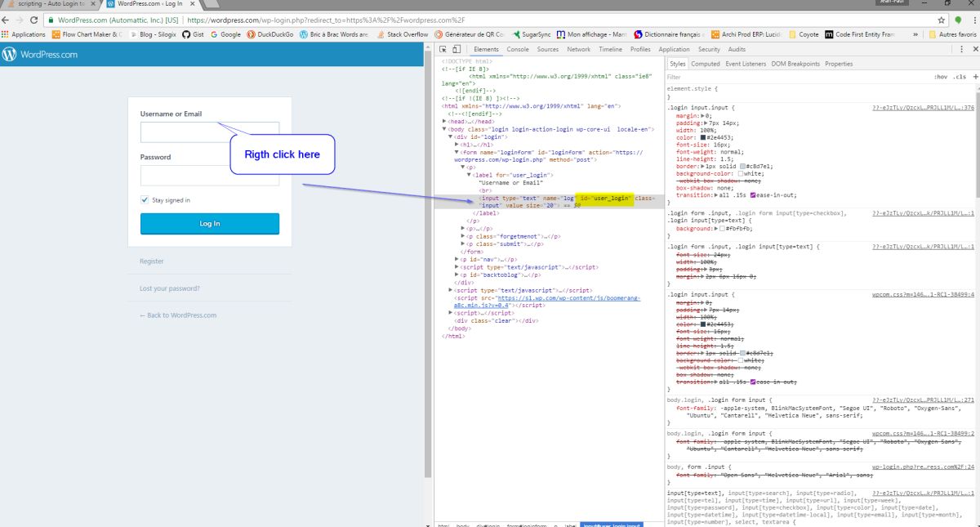Open the Code First Entity bookmark
The width and height of the screenshot is (980, 527).
click(x=861, y=34)
